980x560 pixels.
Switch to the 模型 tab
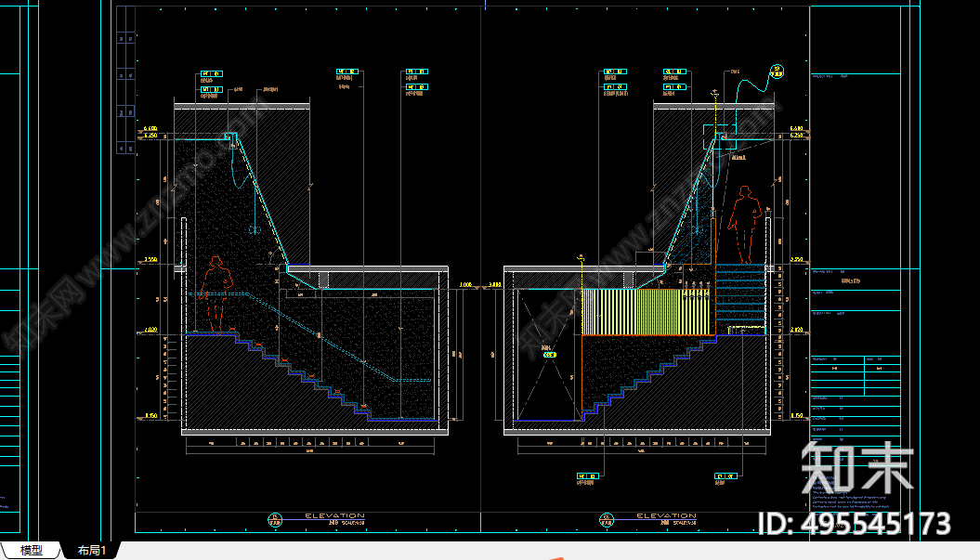point(31,550)
